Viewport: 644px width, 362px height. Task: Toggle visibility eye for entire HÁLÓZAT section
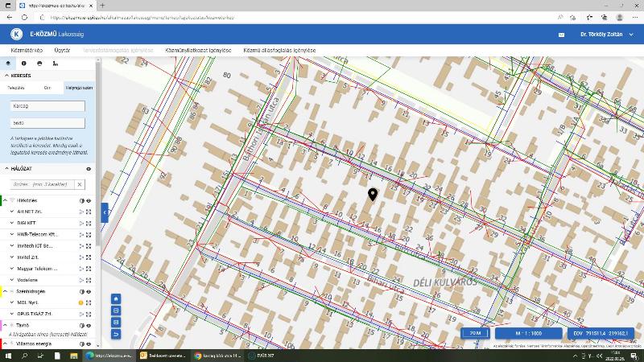pos(89,169)
